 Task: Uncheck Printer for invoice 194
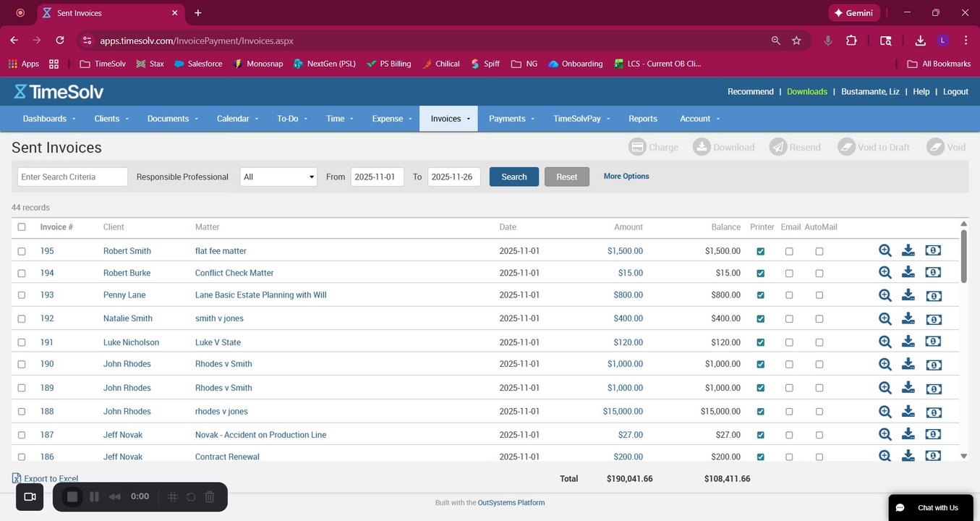click(760, 274)
